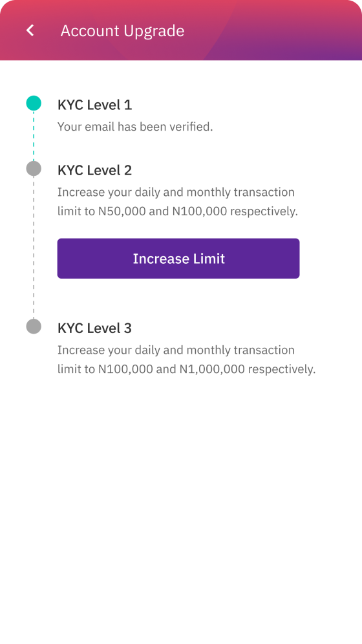
Task: Click the Account Upgrade title
Action: 122,31
